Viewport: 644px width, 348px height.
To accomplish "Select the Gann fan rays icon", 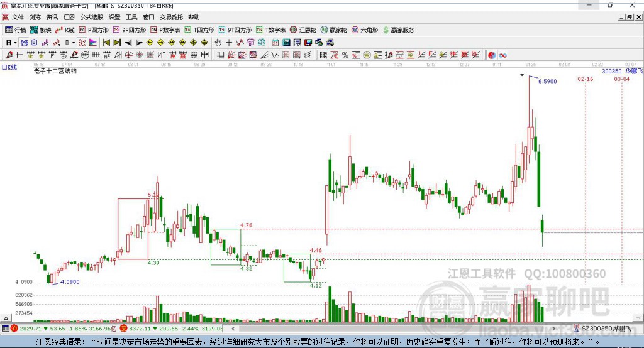I will pyautogui.click(x=231, y=55).
